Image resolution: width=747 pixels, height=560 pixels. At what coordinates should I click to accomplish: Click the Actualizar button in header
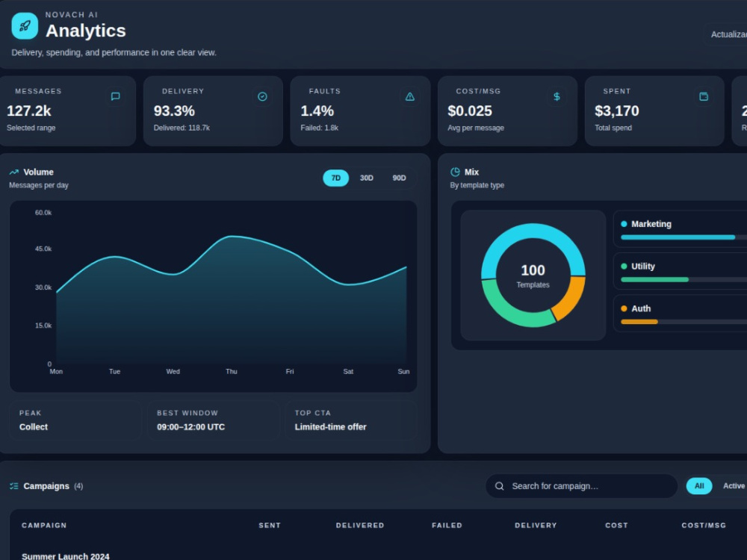[725, 34]
